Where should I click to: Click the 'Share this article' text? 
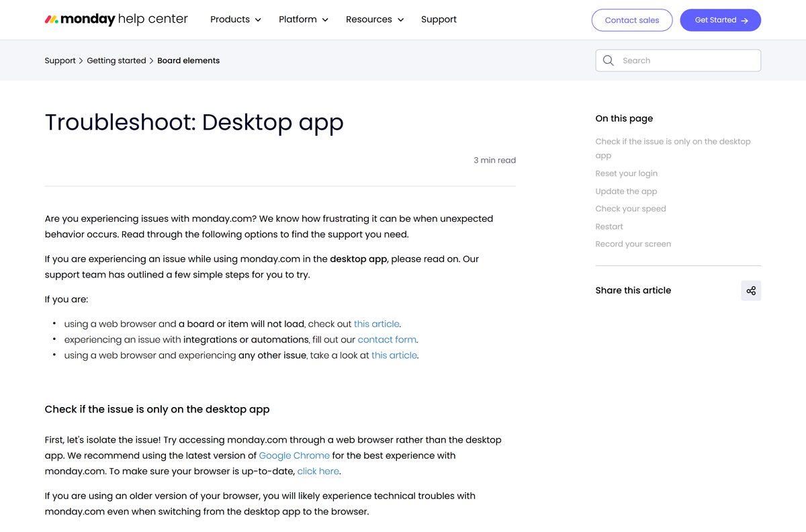click(633, 290)
